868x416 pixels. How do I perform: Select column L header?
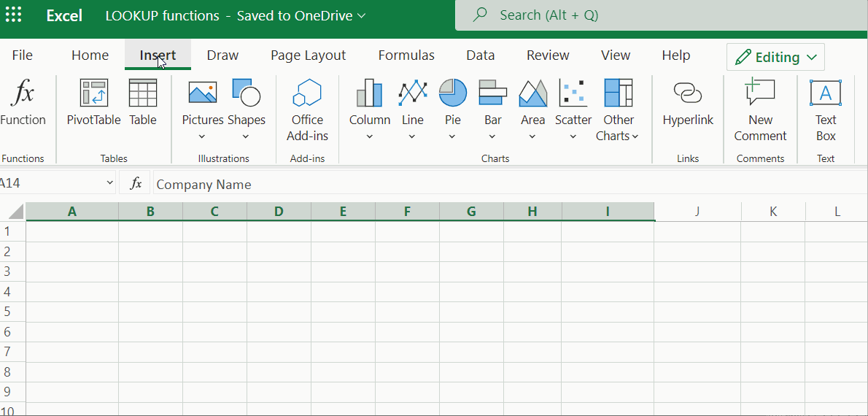tap(837, 211)
